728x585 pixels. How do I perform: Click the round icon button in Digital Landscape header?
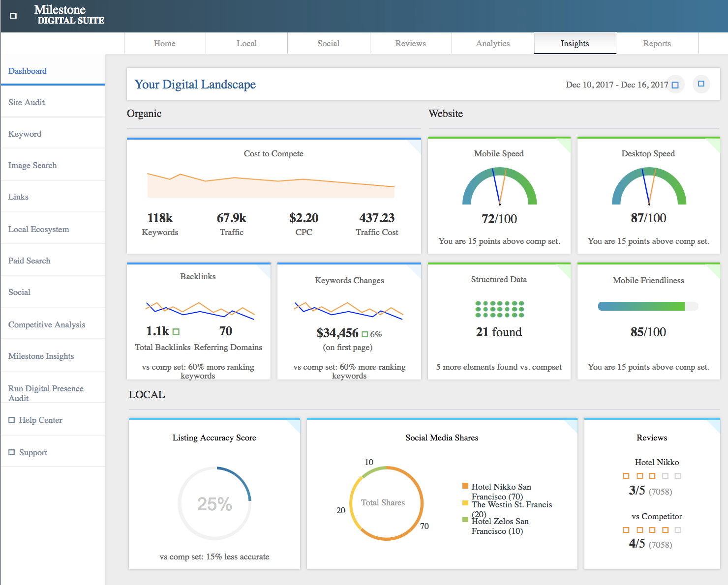[701, 84]
